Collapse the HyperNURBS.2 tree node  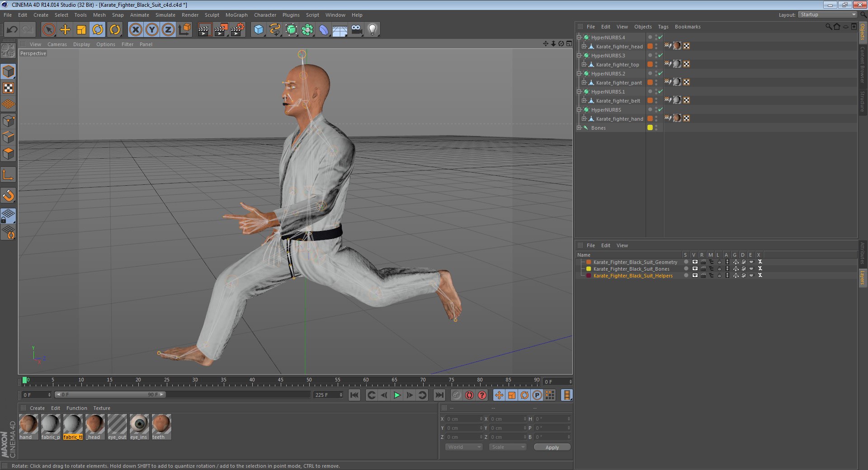point(579,73)
